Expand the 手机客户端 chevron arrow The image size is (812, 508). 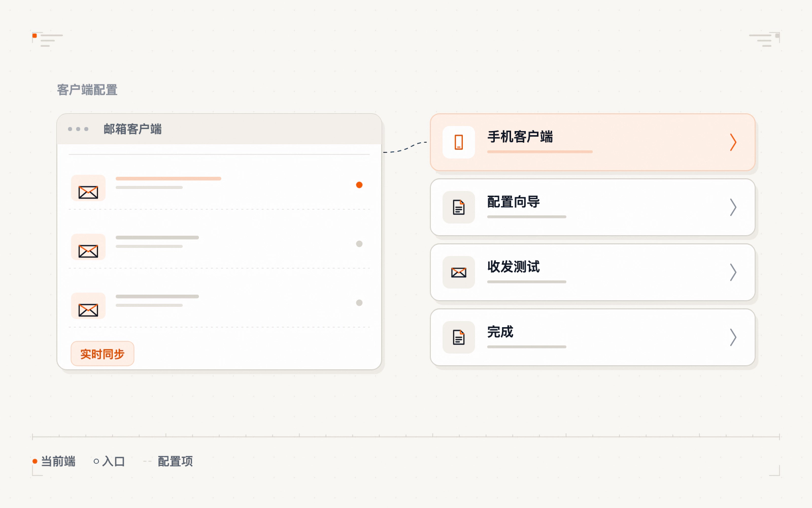click(733, 142)
